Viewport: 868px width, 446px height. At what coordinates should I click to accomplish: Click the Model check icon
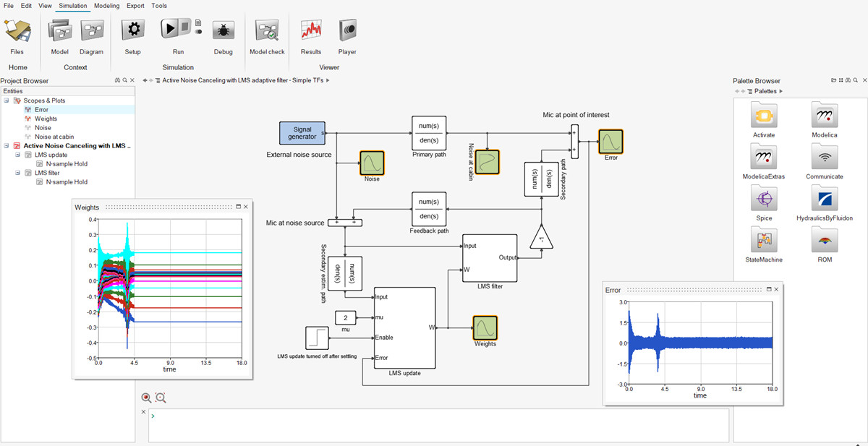[267, 30]
